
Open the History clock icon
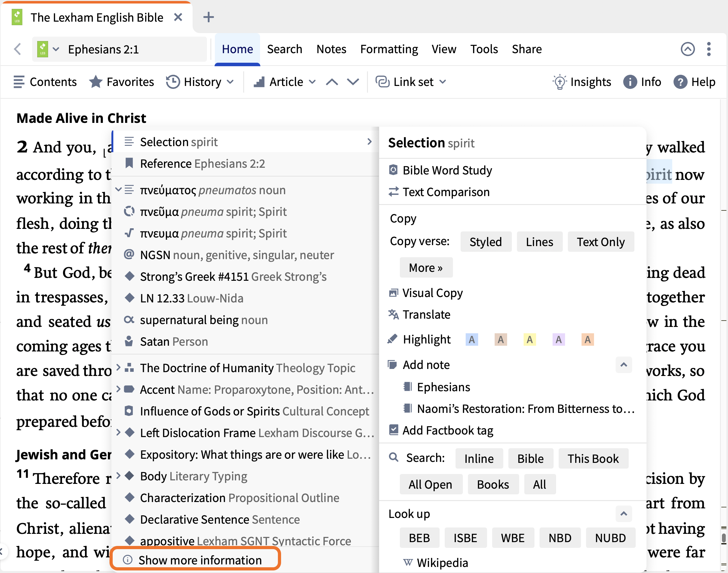173,82
